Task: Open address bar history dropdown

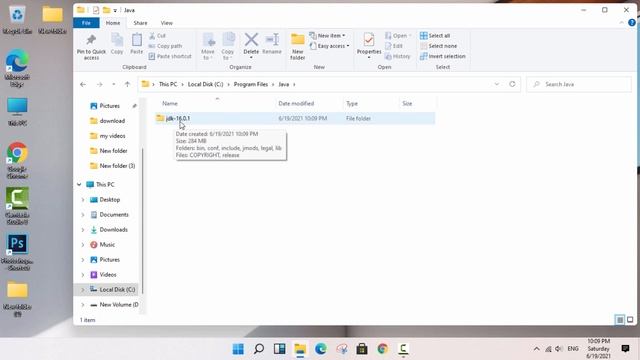Action: coord(497,84)
